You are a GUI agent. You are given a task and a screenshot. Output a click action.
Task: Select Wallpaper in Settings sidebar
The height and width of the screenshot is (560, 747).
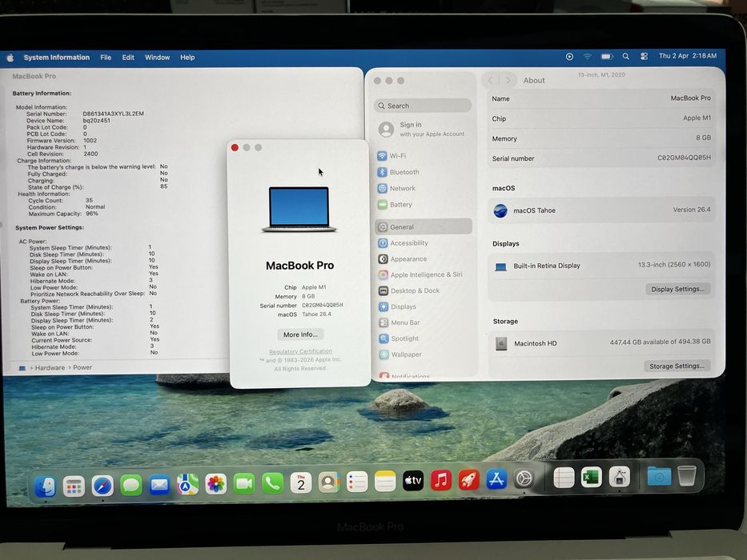click(x=424, y=354)
